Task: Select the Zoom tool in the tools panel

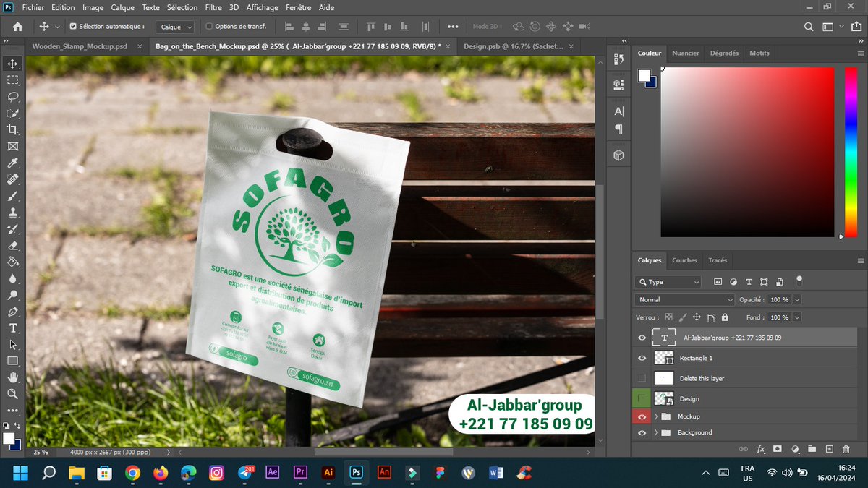Action: pyautogui.click(x=12, y=394)
